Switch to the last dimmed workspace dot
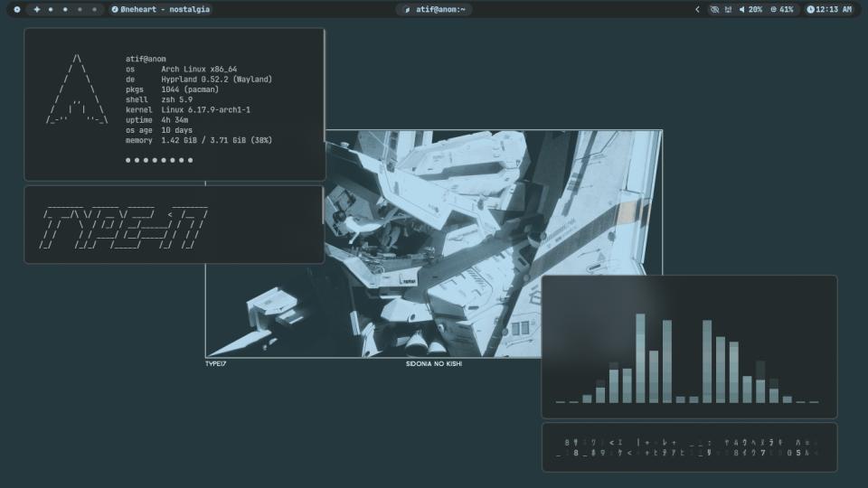The image size is (868, 488). 94,9
